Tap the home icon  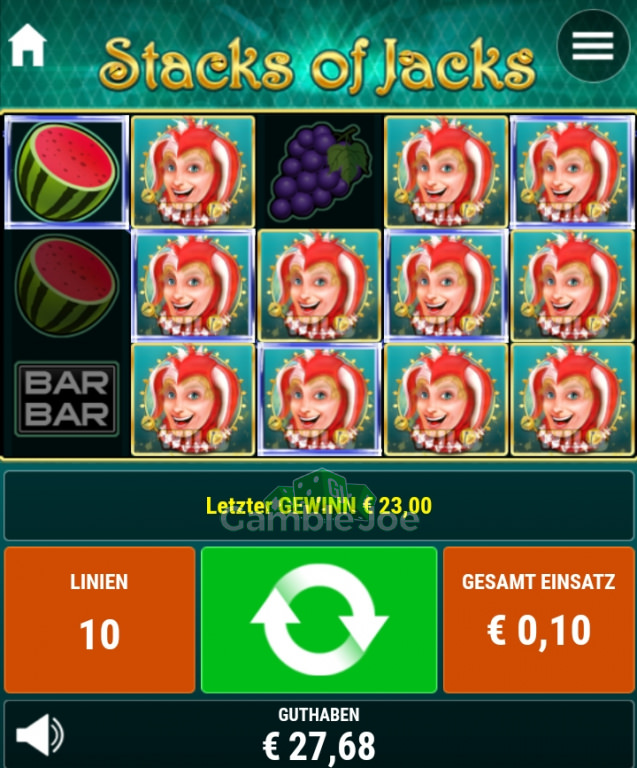pyautogui.click(x=27, y=45)
